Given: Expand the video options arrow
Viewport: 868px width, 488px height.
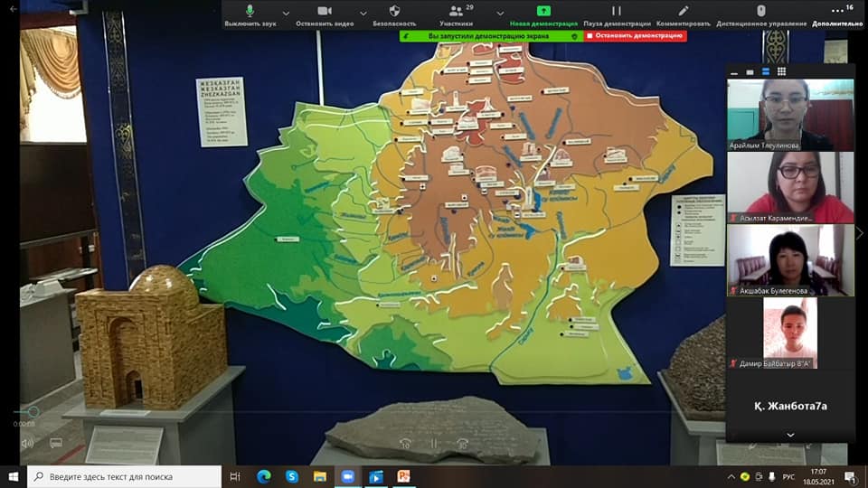Looking at the screenshot, I should (x=363, y=14).
